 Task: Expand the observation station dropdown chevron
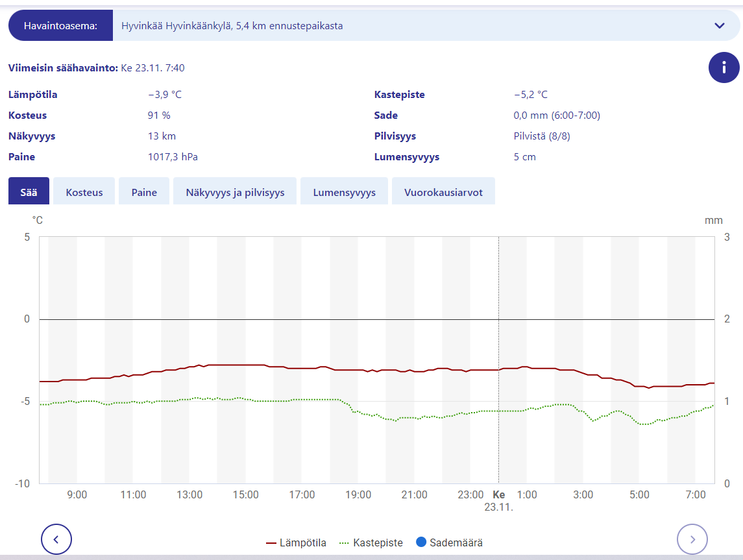pos(719,26)
